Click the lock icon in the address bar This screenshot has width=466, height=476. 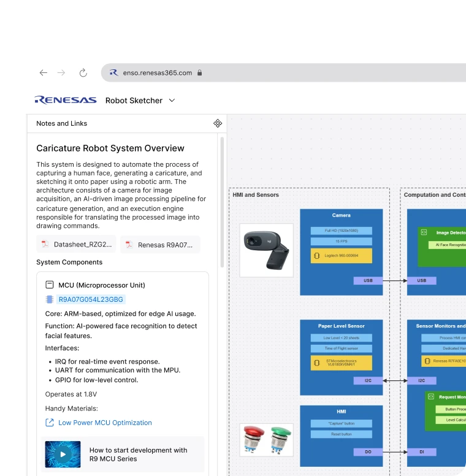[200, 72]
